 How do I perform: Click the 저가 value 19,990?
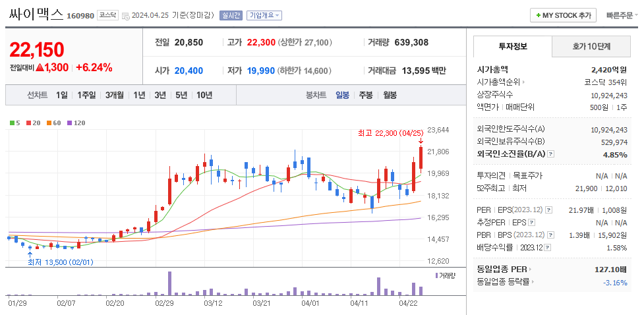coord(261,71)
